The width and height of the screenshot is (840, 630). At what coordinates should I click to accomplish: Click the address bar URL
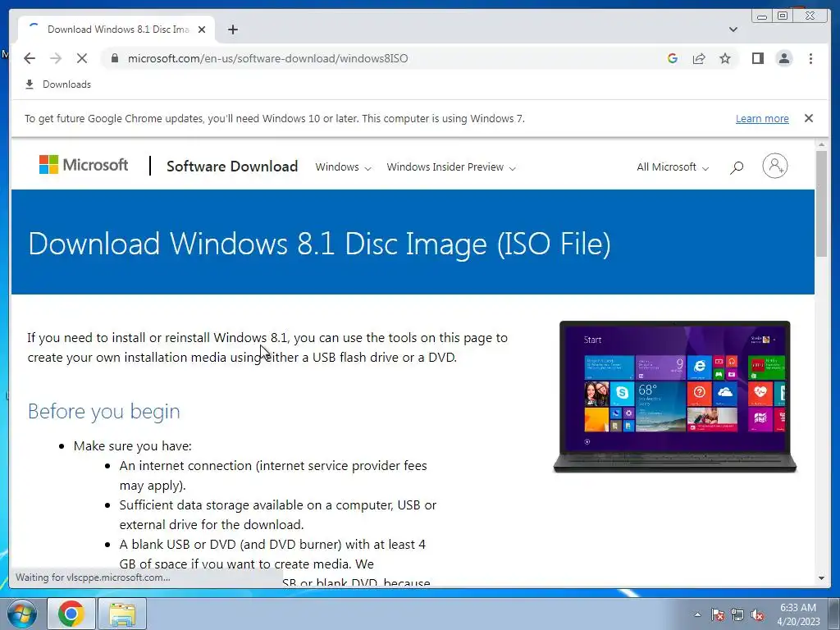(267, 58)
